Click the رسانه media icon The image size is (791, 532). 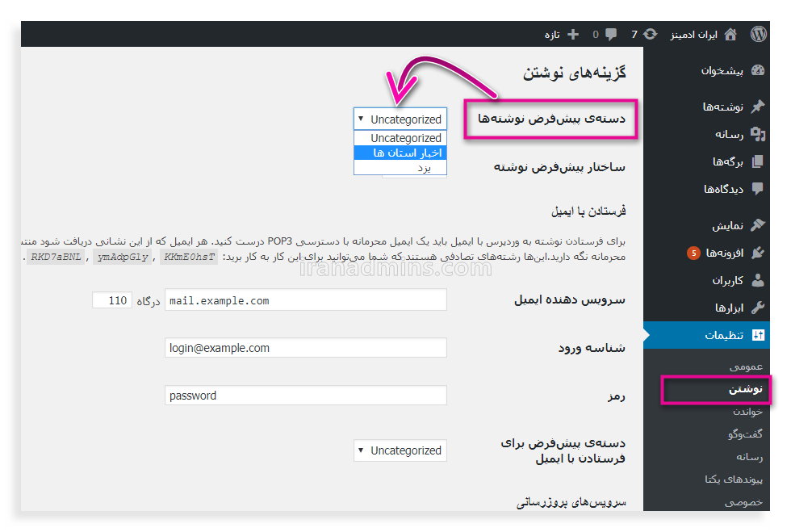click(758, 134)
